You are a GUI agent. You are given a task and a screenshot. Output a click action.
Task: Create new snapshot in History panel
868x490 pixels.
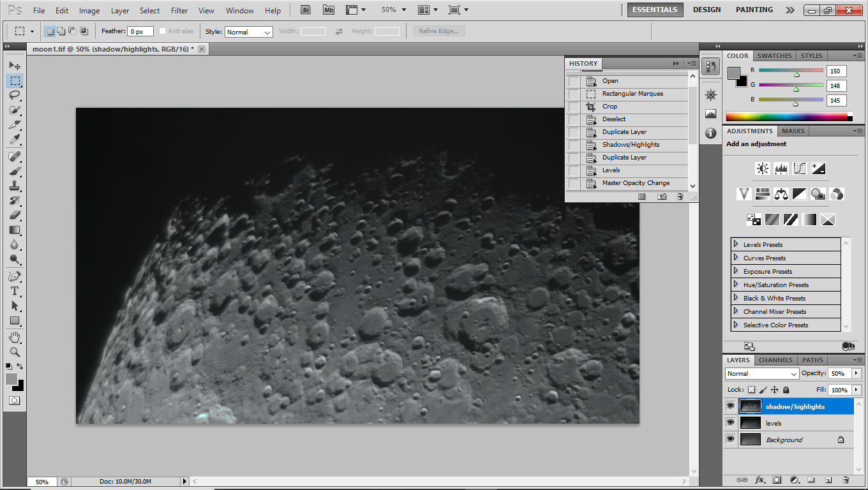(662, 197)
